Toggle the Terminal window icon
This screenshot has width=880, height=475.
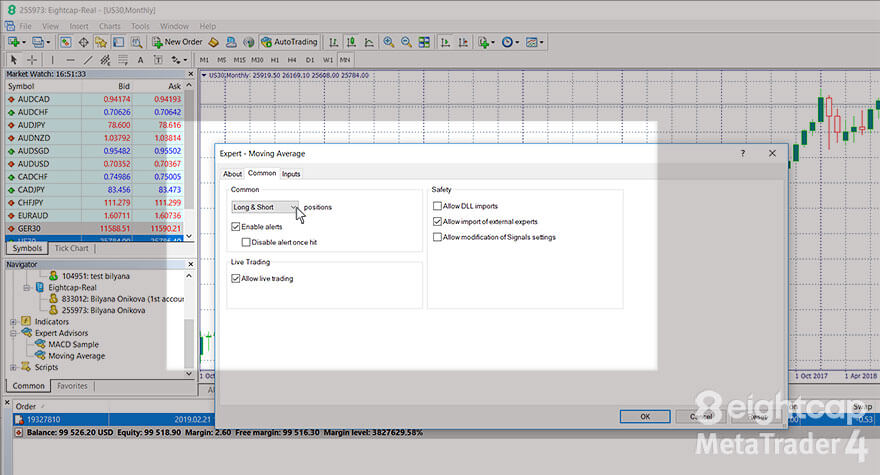[118, 42]
